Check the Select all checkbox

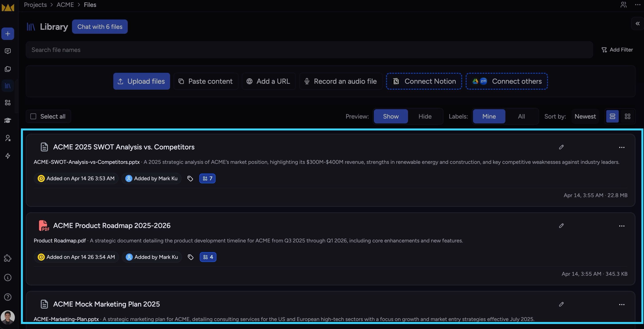33,116
